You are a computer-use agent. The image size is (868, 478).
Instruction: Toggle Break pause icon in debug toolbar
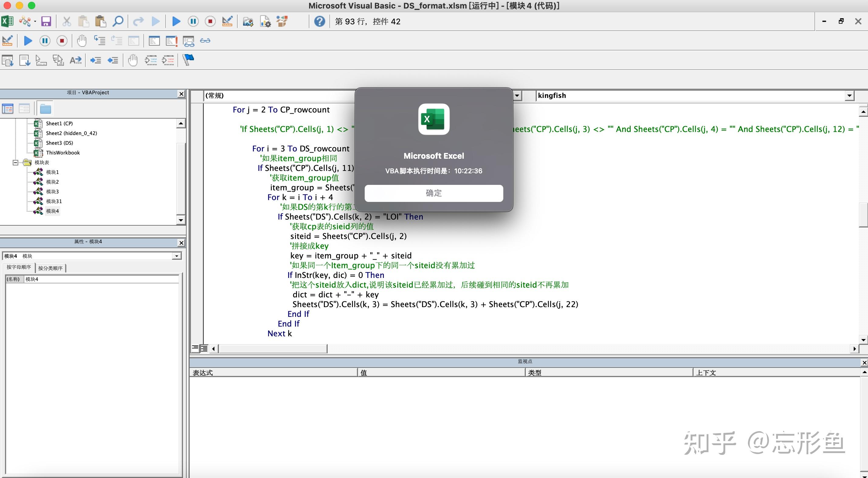tap(45, 41)
